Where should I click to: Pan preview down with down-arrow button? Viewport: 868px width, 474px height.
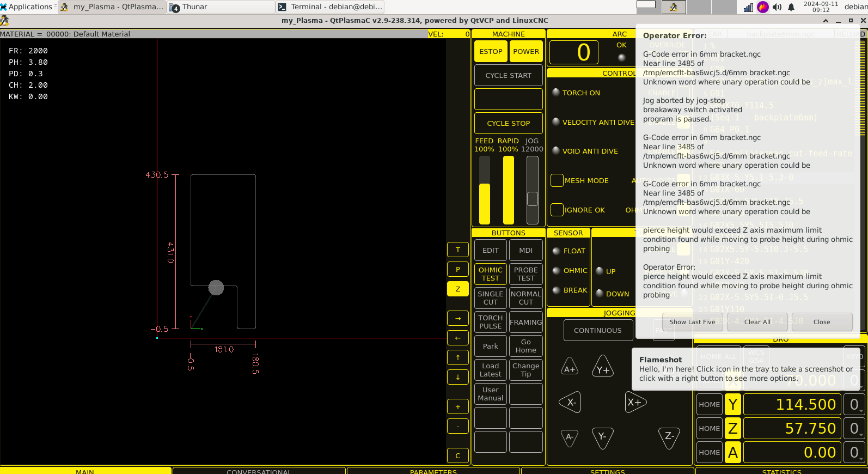[458, 376]
